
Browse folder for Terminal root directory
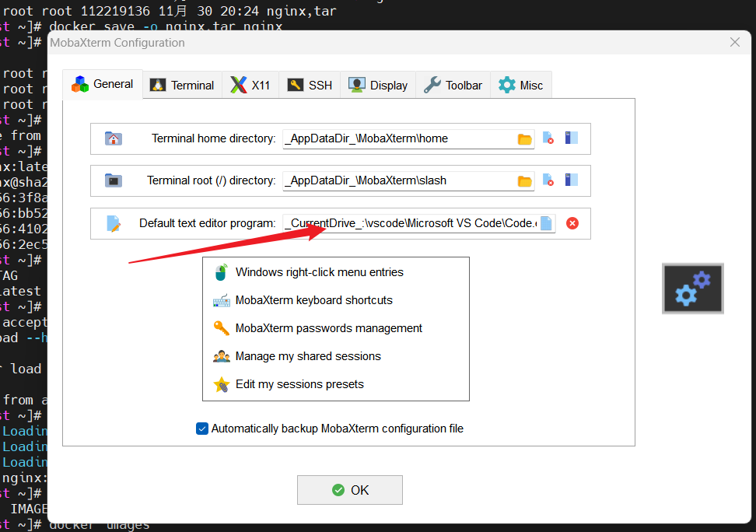tap(524, 181)
